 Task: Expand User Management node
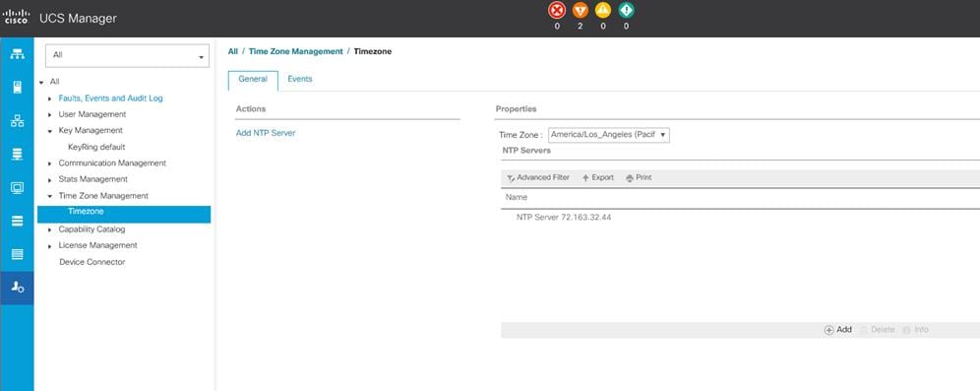[50, 115]
